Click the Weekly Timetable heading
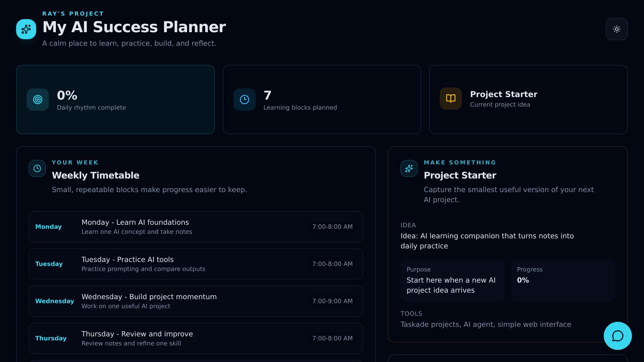This screenshot has height=362, width=644. (x=96, y=175)
